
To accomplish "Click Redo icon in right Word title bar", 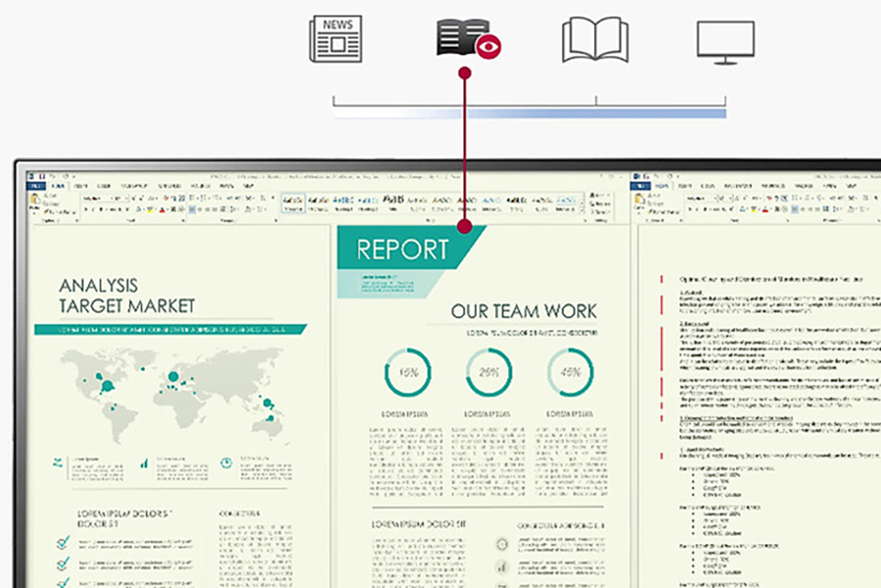I will (670, 176).
